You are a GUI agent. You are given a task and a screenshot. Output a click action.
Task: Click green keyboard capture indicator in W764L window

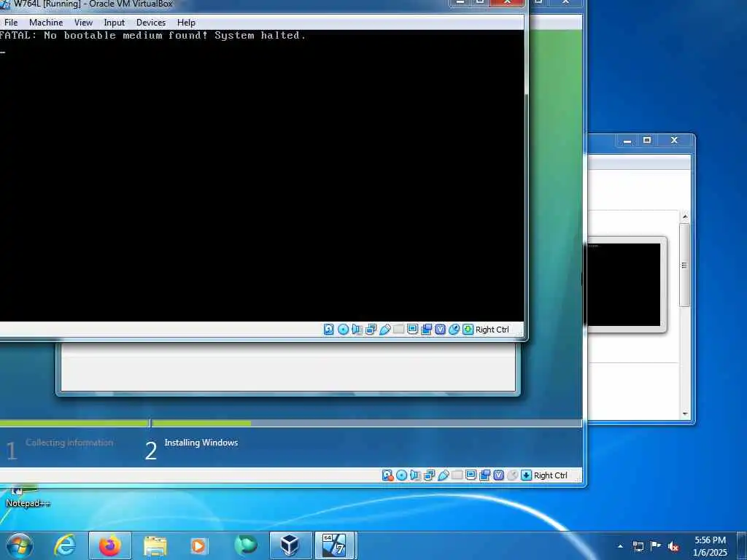(468, 330)
